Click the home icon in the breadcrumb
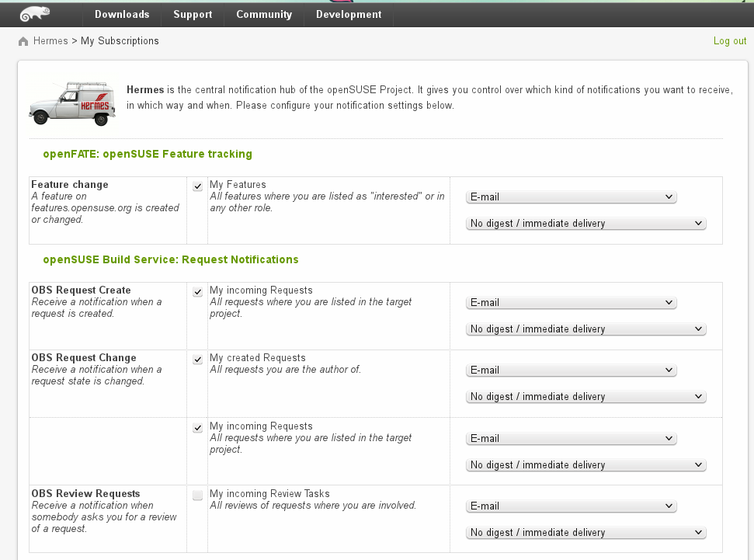 tap(23, 41)
